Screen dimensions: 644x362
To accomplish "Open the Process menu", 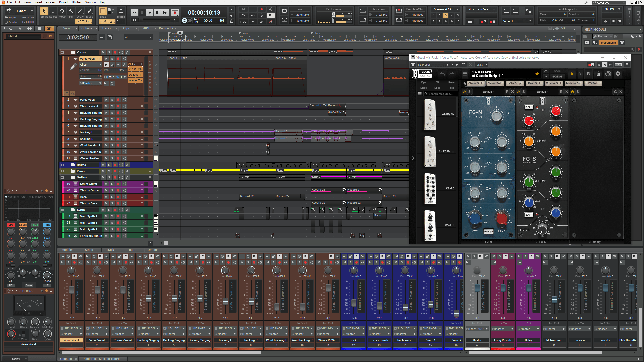I will point(50,2).
